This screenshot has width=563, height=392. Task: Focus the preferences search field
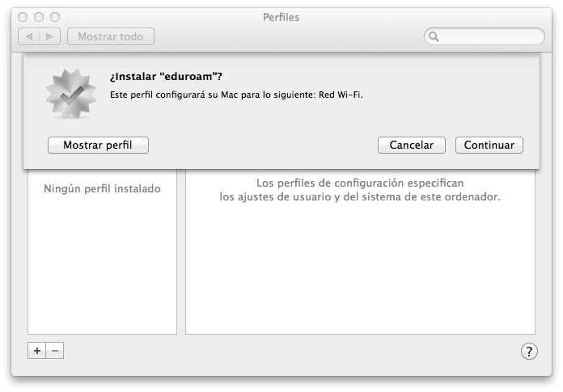[x=484, y=36]
